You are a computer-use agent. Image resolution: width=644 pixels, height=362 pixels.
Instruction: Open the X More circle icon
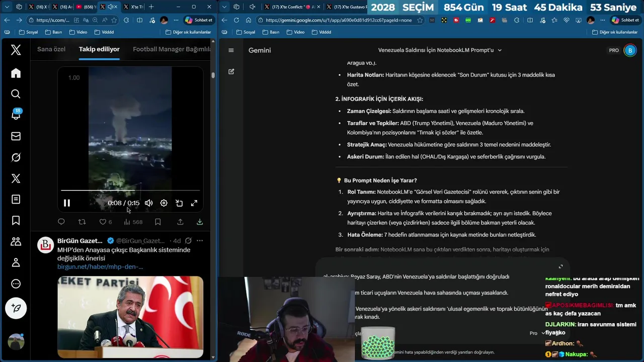click(x=16, y=284)
